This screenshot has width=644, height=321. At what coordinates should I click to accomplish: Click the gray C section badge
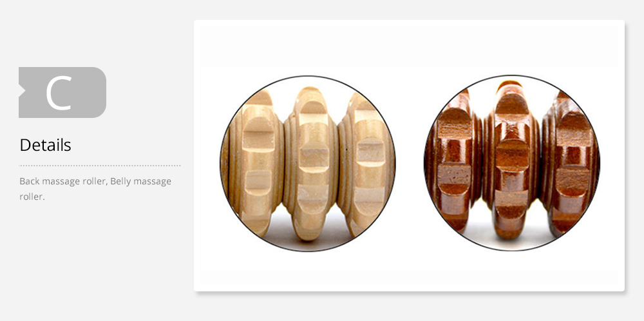[x=62, y=92]
